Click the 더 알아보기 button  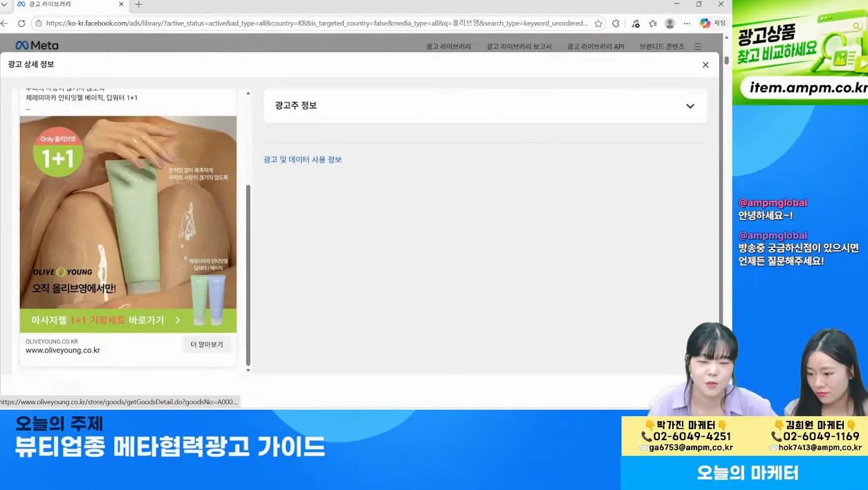click(207, 344)
